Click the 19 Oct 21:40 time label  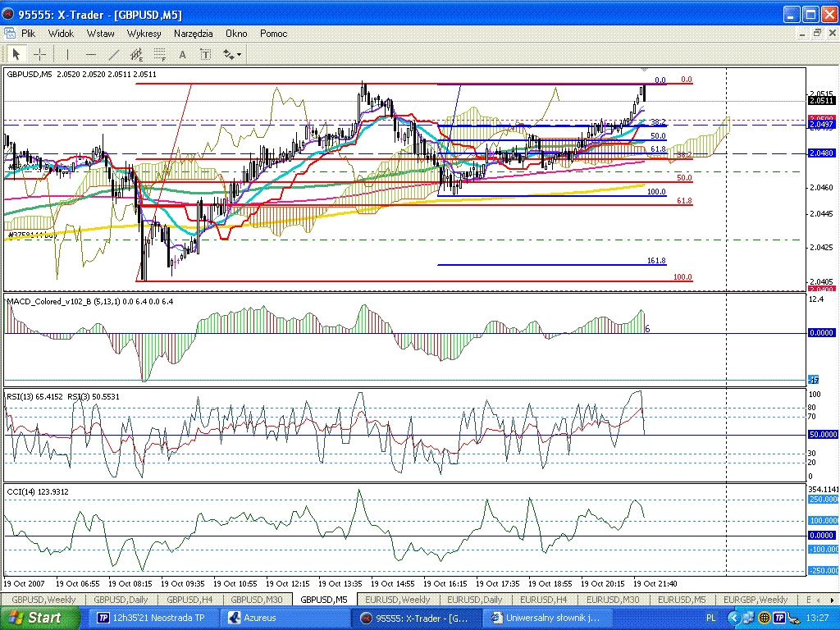(655, 583)
